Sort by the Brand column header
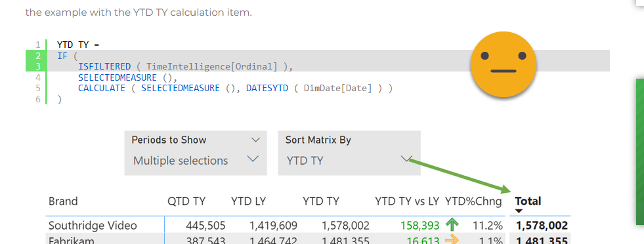 [63, 201]
